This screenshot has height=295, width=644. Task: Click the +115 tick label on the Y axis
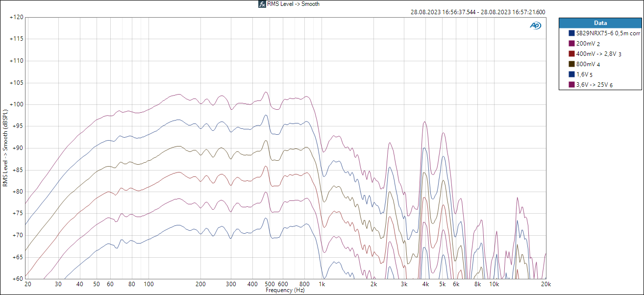[x=16, y=39]
